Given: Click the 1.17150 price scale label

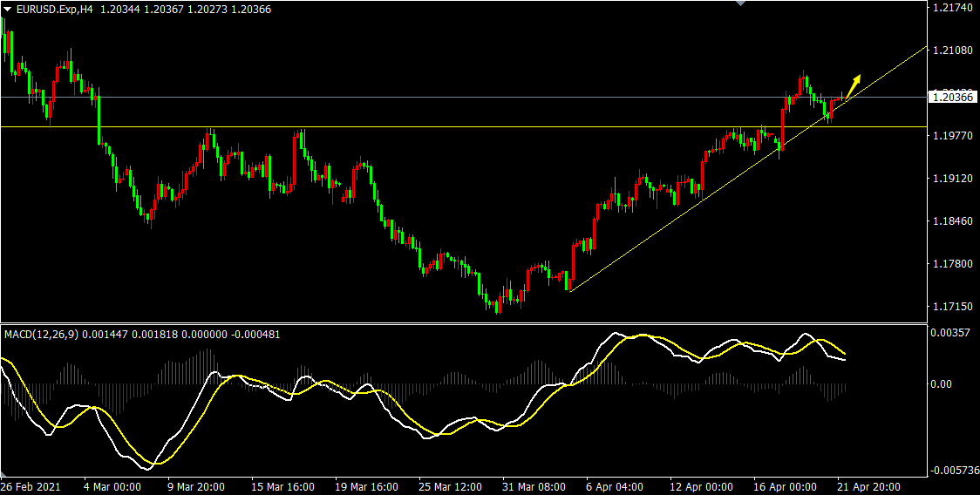Looking at the screenshot, I should point(952,307).
